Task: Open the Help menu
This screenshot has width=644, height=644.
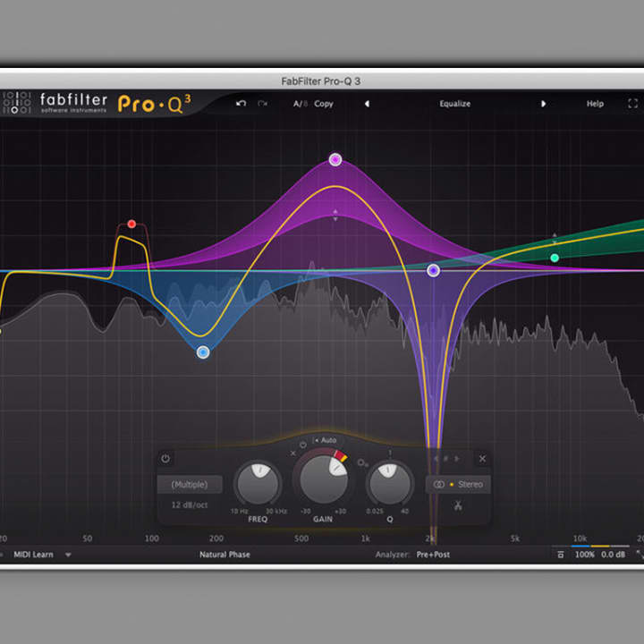Action: pos(595,104)
